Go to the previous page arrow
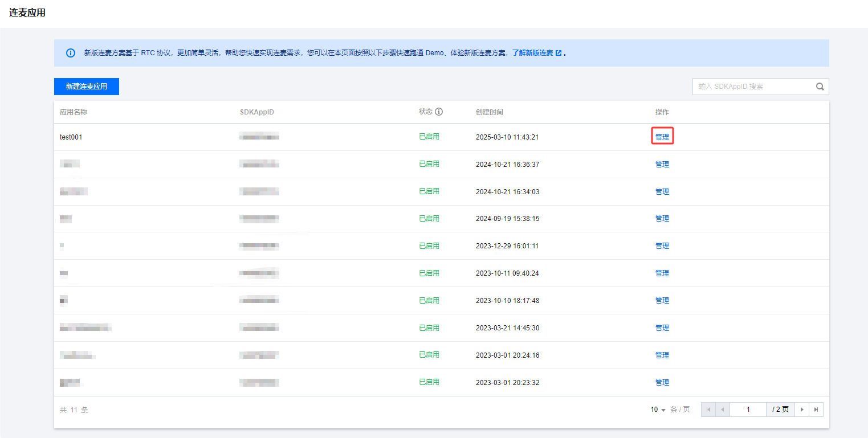Image resolution: width=868 pixels, height=438 pixels. pos(723,410)
